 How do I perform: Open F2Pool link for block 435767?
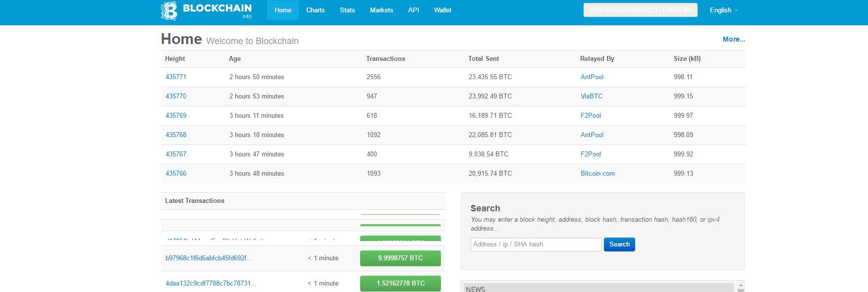click(591, 154)
